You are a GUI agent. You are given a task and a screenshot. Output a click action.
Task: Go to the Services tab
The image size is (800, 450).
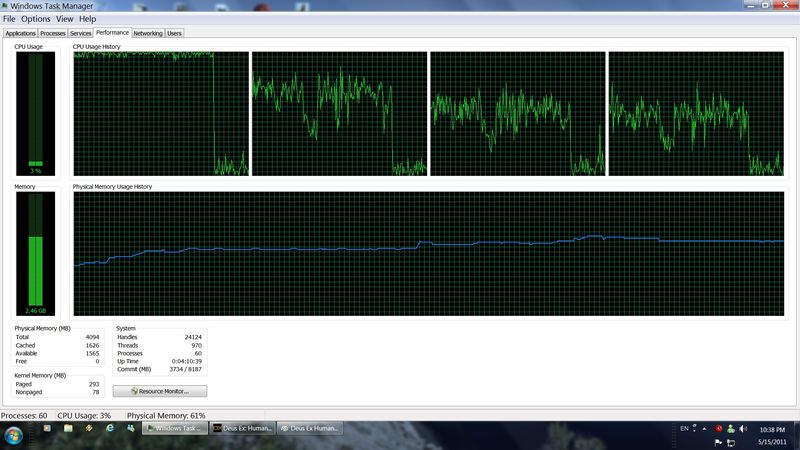[81, 33]
